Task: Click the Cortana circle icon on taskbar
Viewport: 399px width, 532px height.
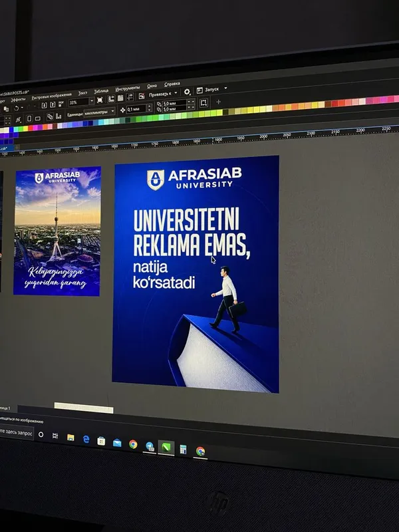Action: click(41, 434)
